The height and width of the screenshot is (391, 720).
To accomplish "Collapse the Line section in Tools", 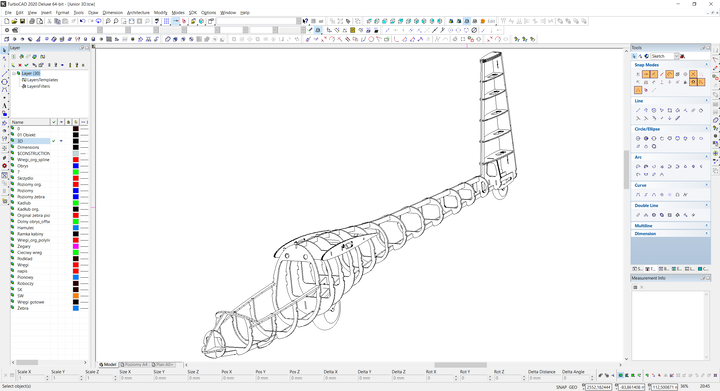I will (x=707, y=101).
